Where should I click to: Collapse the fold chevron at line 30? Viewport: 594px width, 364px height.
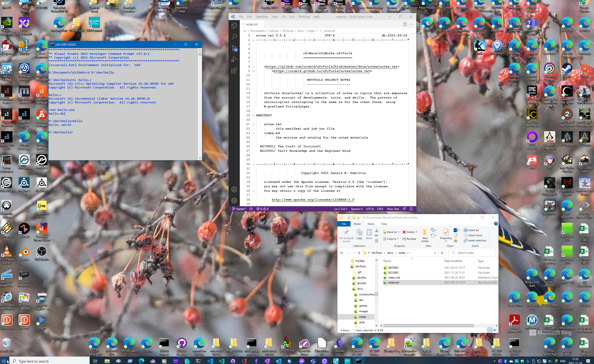coord(253,164)
